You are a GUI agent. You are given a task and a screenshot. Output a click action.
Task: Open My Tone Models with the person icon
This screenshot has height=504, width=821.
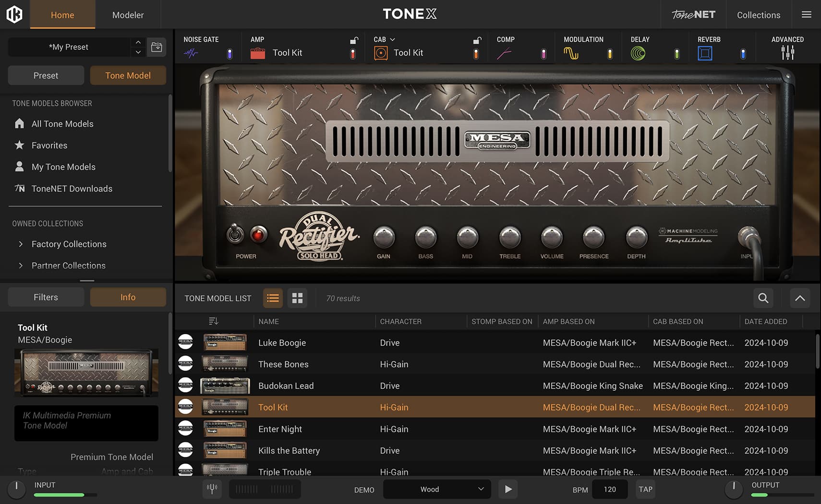pos(19,167)
